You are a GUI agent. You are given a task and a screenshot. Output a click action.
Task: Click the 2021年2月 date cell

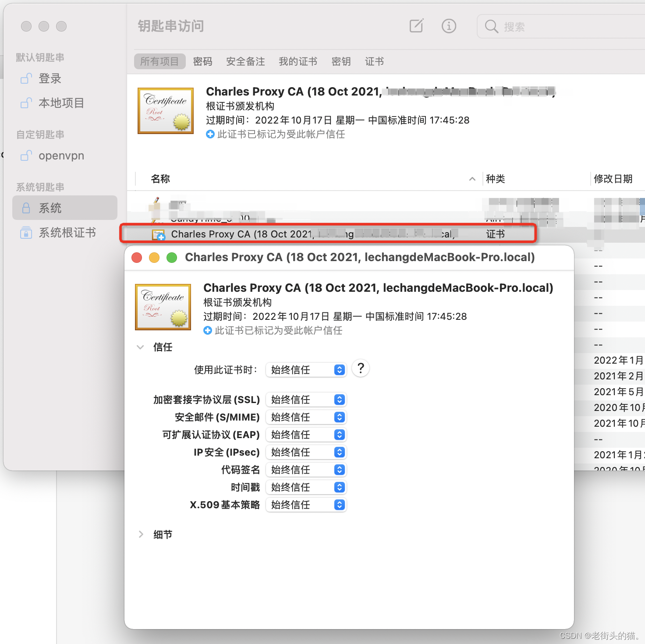(619, 376)
